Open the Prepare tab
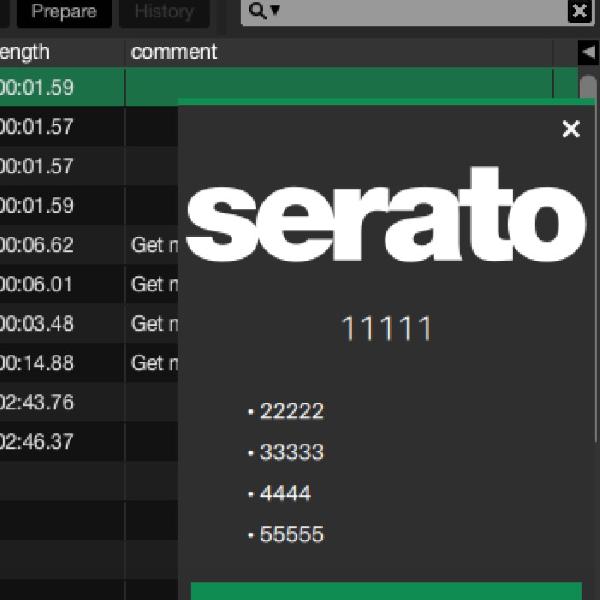Image resolution: width=600 pixels, height=600 pixels. [x=64, y=12]
